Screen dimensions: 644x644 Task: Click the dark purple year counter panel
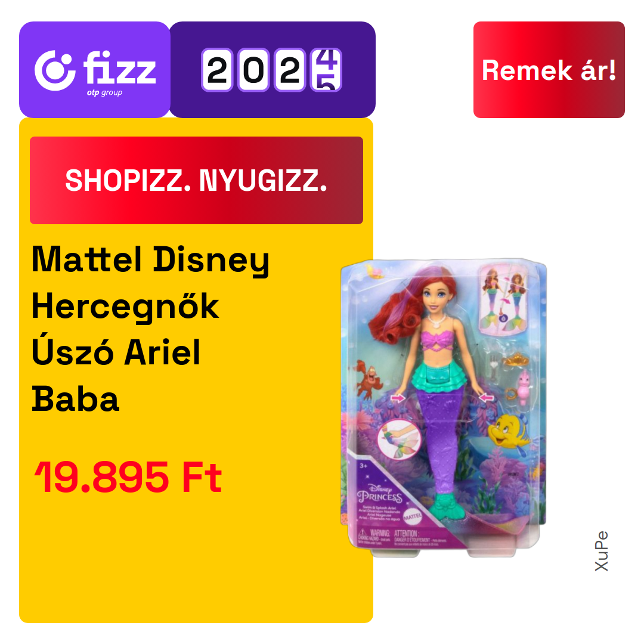(x=273, y=70)
